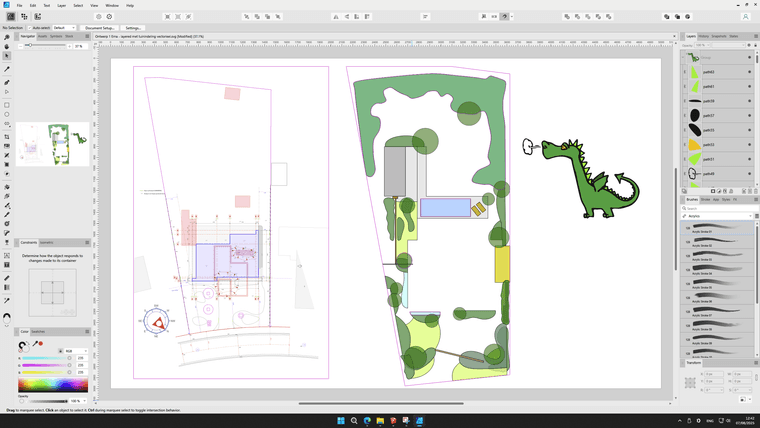This screenshot has height=428, width=760.
Task: Open Microsoft Edge from the taskbar
Action: [367, 421]
